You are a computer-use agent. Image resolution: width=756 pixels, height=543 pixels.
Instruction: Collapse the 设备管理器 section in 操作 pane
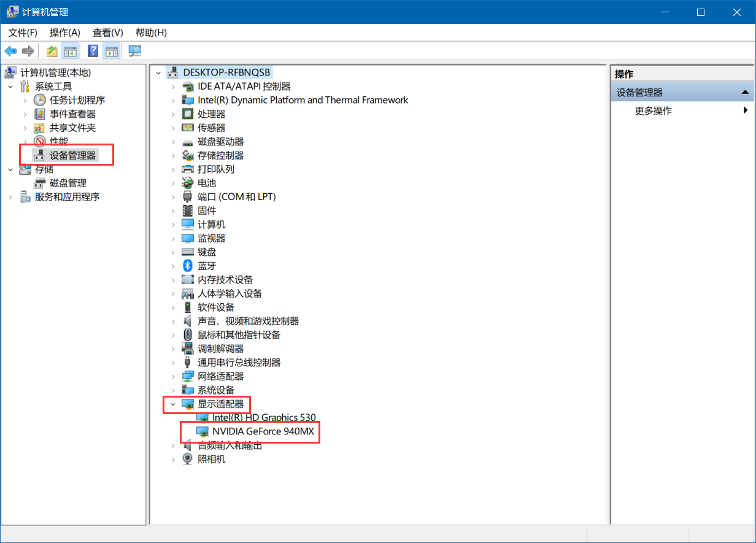pos(746,91)
